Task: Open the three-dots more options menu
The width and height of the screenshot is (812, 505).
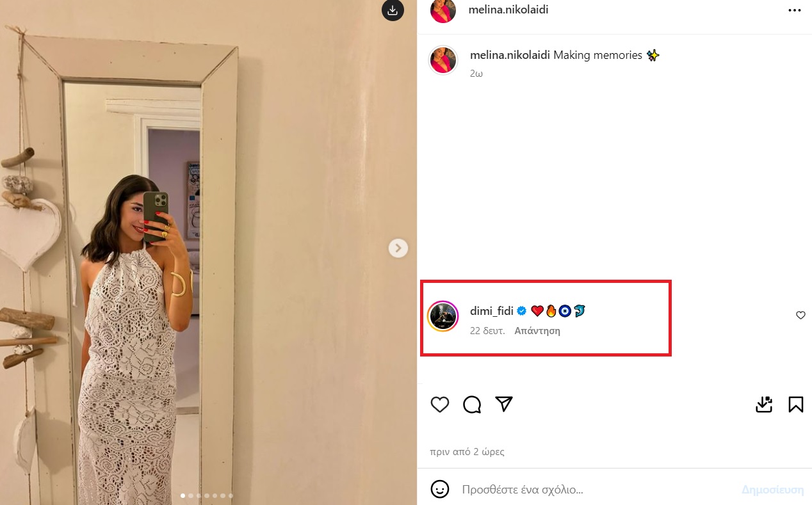Action: tap(794, 10)
